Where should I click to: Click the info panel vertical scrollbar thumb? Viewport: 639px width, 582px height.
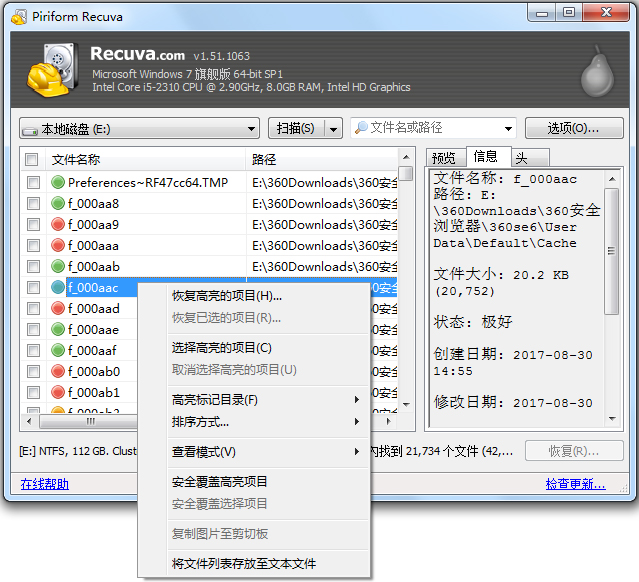(611, 251)
